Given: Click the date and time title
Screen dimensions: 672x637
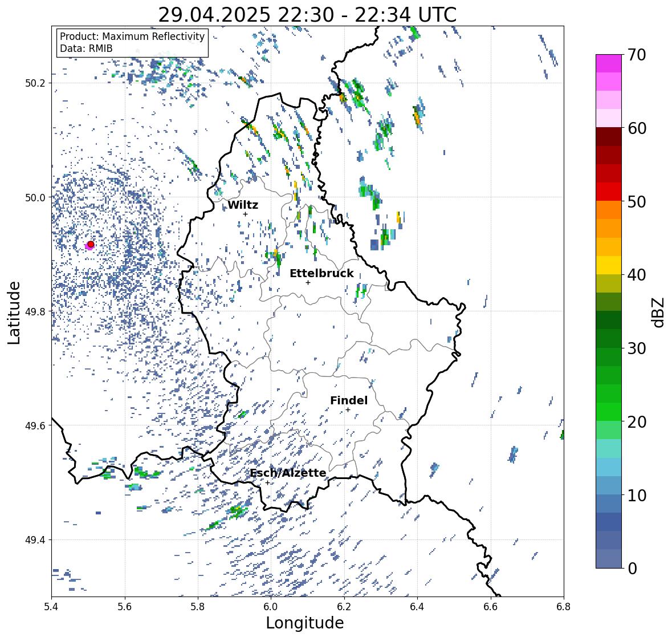Looking at the screenshot, I should coord(307,15).
